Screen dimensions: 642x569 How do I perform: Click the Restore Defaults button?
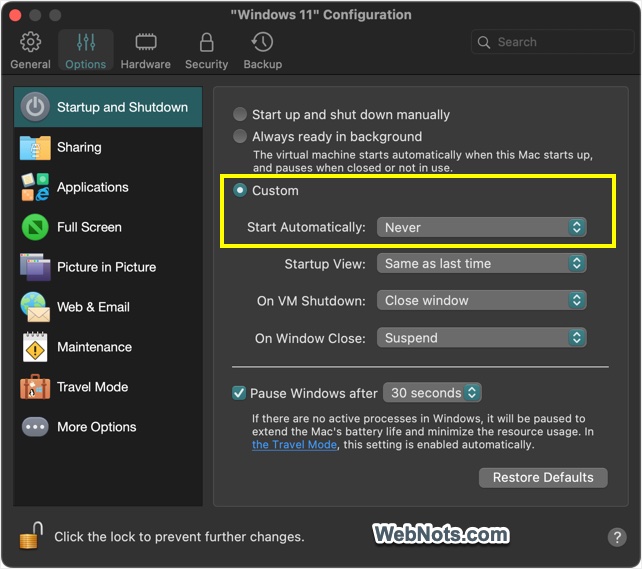click(543, 477)
